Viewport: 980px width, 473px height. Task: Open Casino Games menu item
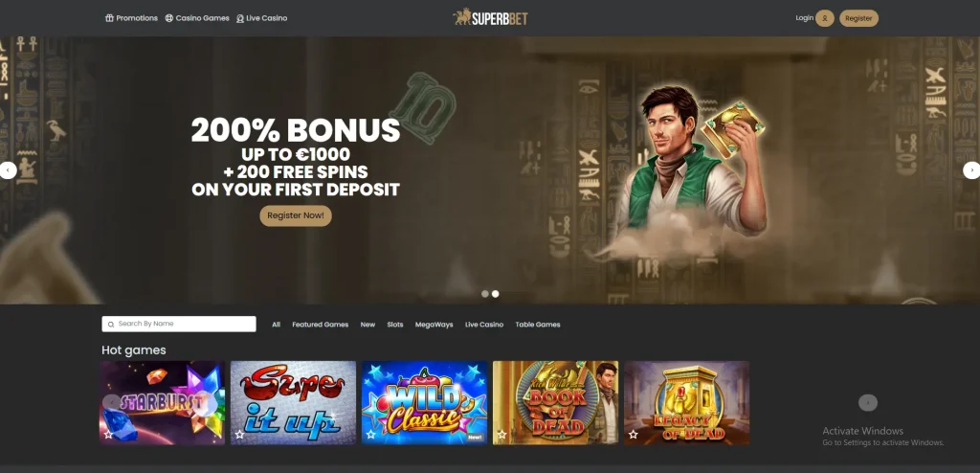coord(197,18)
